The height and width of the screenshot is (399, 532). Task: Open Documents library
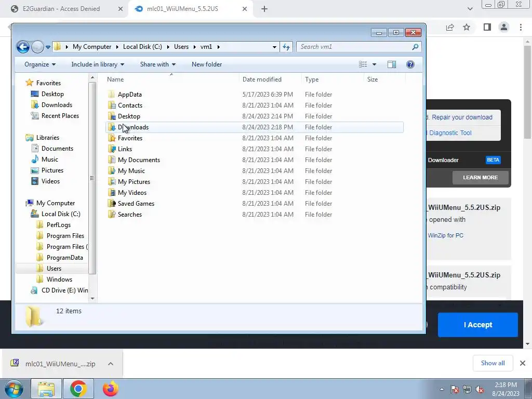coord(57,149)
